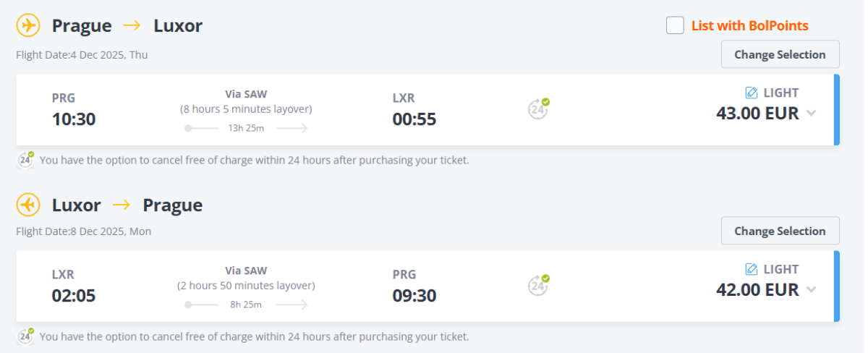Expand fare details chevron next to 42.00 EUR
868x353 pixels.
pos(811,290)
